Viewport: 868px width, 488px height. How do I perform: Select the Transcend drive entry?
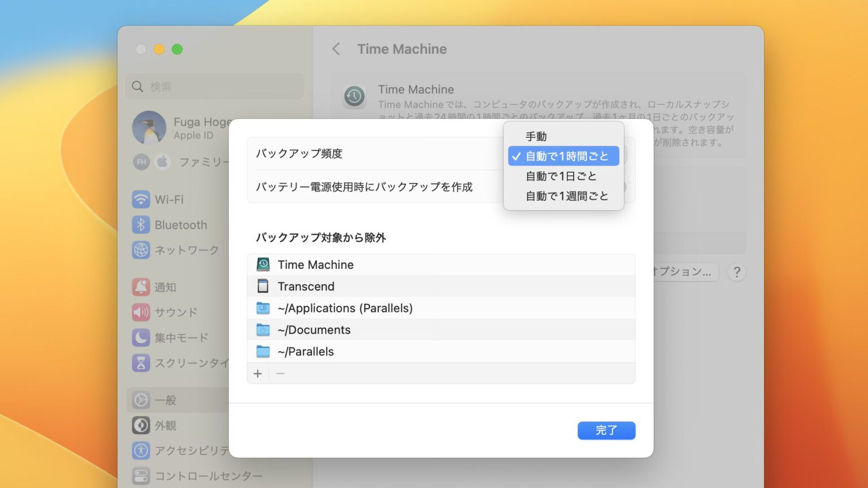(x=306, y=286)
